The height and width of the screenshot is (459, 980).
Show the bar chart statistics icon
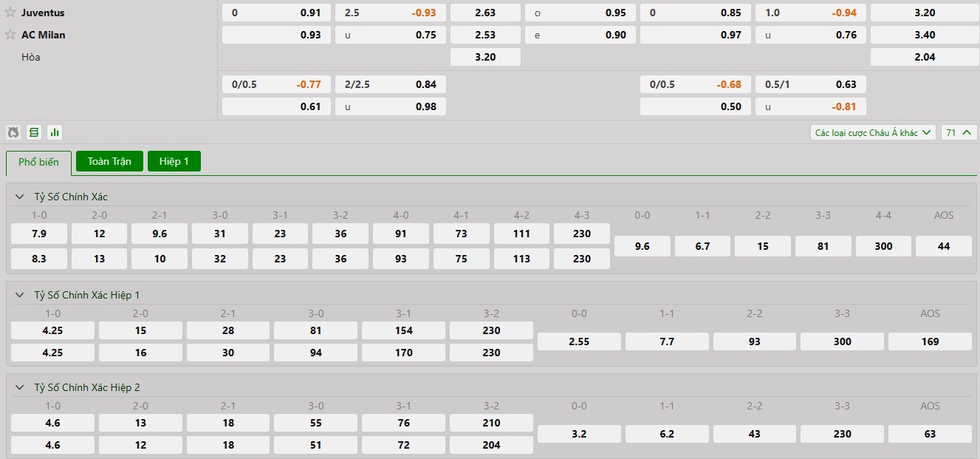(x=55, y=132)
